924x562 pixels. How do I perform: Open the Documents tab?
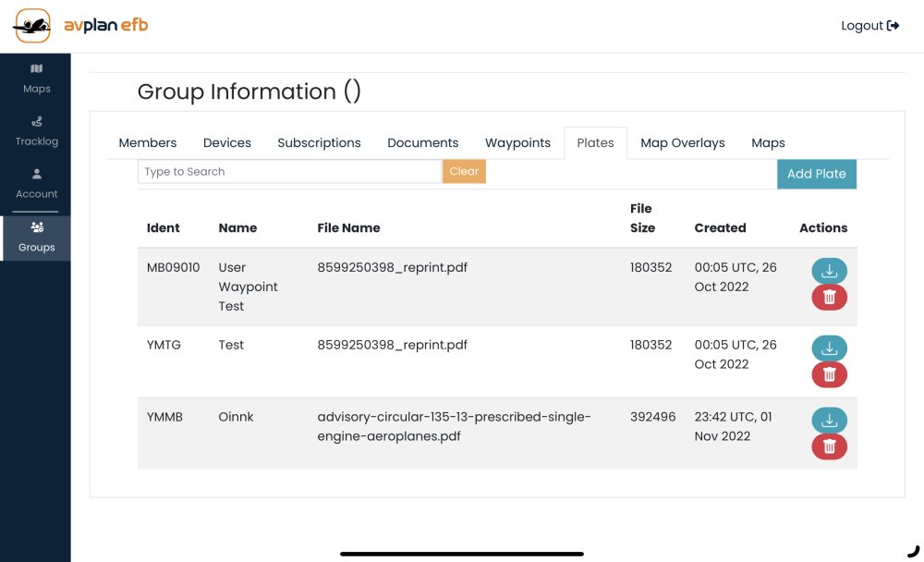pyautogui.click(x=422, y=143)
